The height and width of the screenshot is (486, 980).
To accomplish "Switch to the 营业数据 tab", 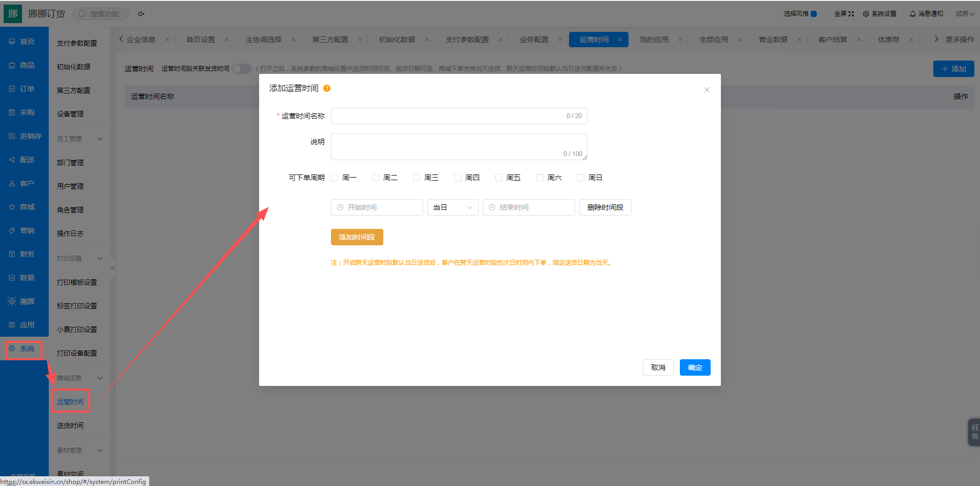I will (773, 40).
